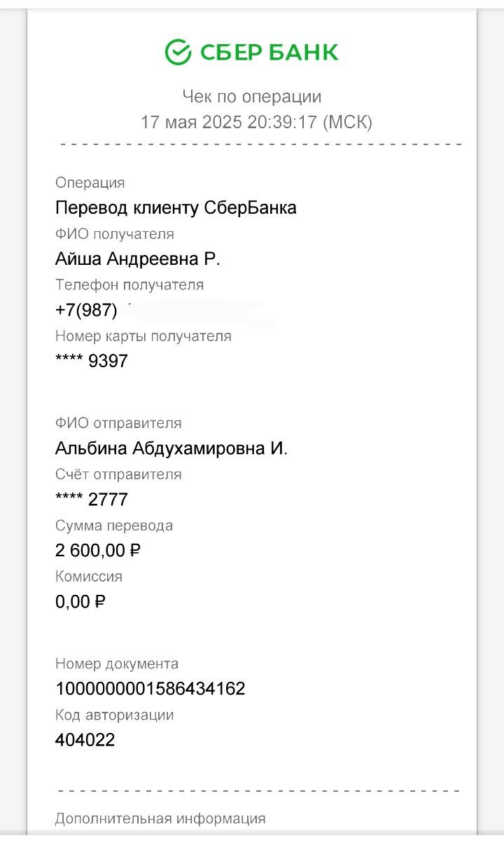Click sender name Альбина Абдухамировна И.
Screen dimensions: 504x852
coord(171,448)
